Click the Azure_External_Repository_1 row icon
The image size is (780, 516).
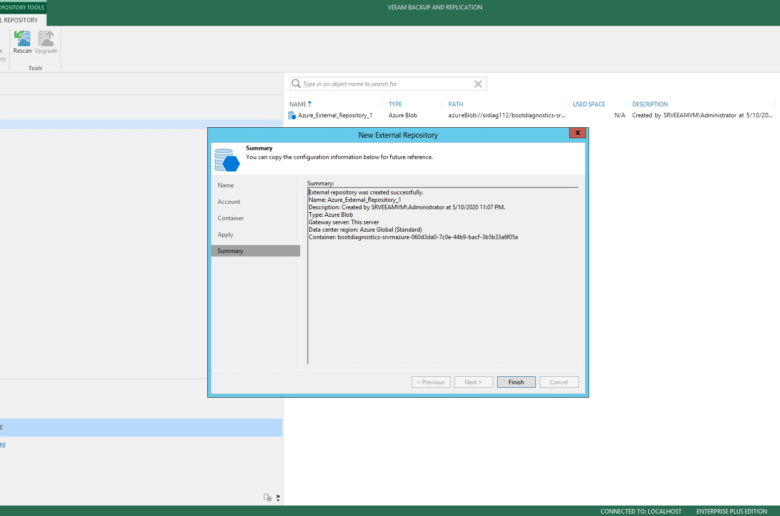coord(292,115)
